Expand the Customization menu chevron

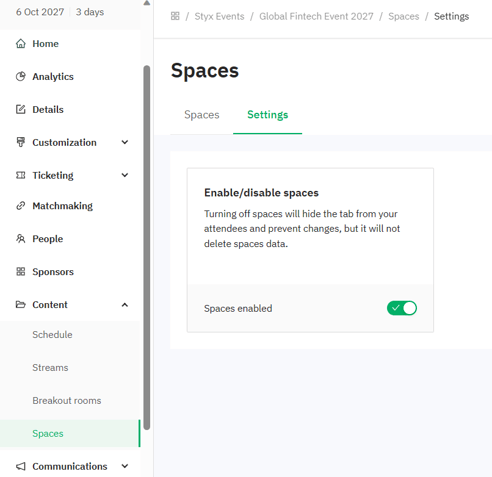tap(125, 142)
